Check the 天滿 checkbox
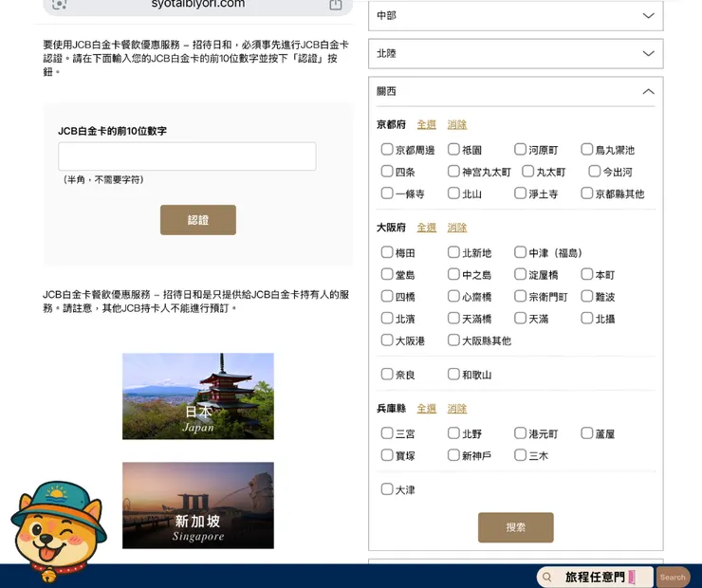The width and height of the screenshot is (702, 588). coord(520,318)
